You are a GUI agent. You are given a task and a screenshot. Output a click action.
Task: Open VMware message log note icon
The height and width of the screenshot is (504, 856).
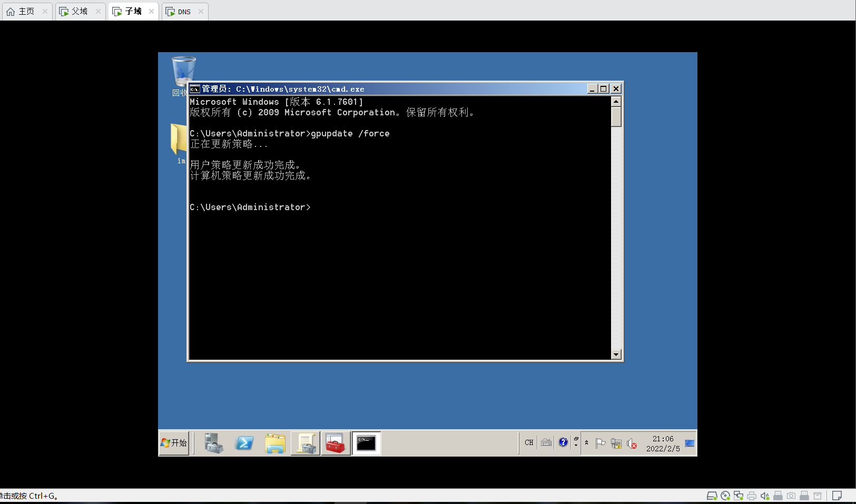(x=837, y=496)
